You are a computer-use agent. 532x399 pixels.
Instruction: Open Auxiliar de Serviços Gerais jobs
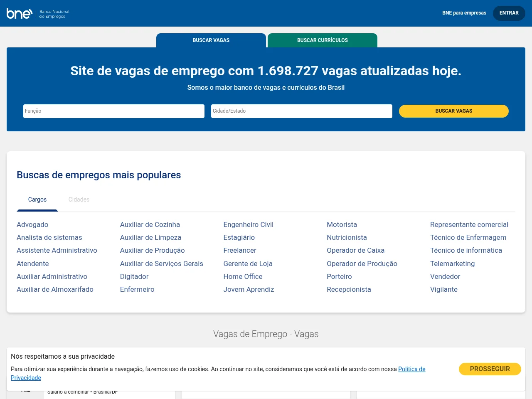(x=162, y=264)
